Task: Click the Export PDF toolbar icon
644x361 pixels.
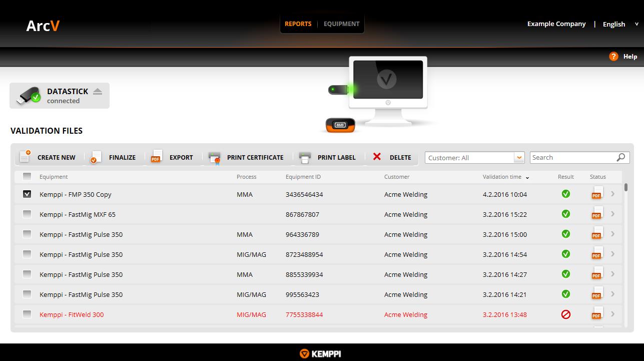Action: (157, 156)
